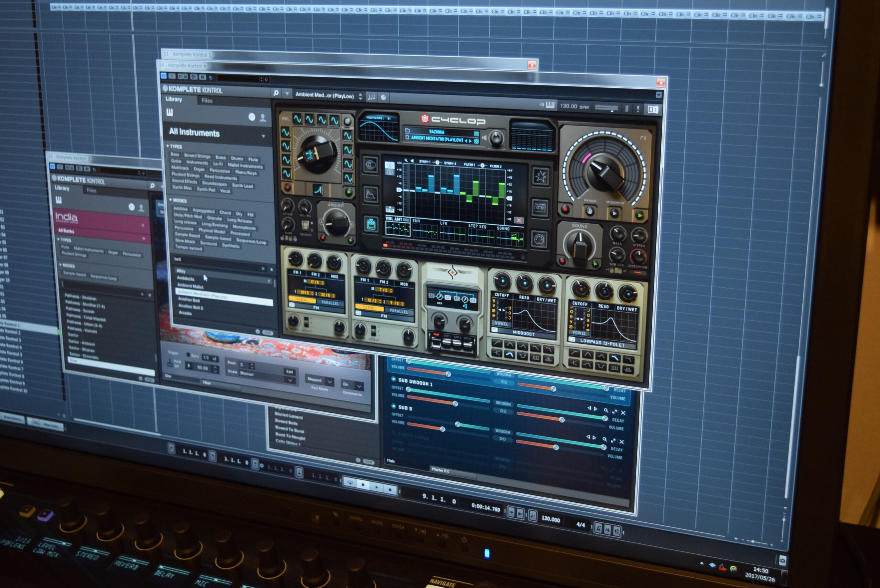Filter by Synth Pad type tag
Viewport: 880px width, 588px height.
click(x=206, y=189)
